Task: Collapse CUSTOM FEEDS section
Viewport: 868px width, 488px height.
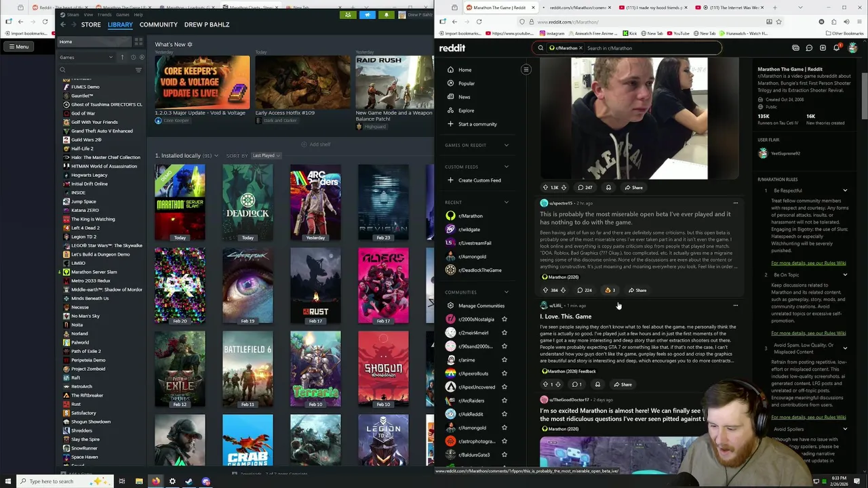Action: [x=506, y=167]
